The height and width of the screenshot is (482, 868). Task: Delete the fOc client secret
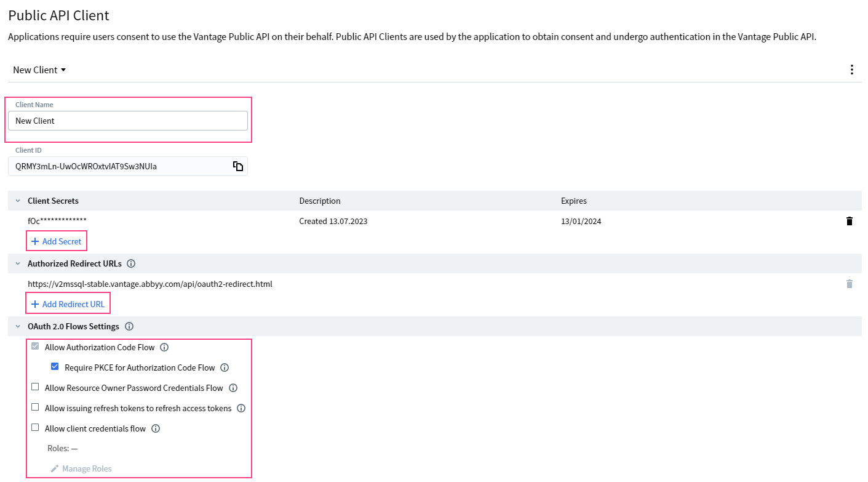pos(850,221)
